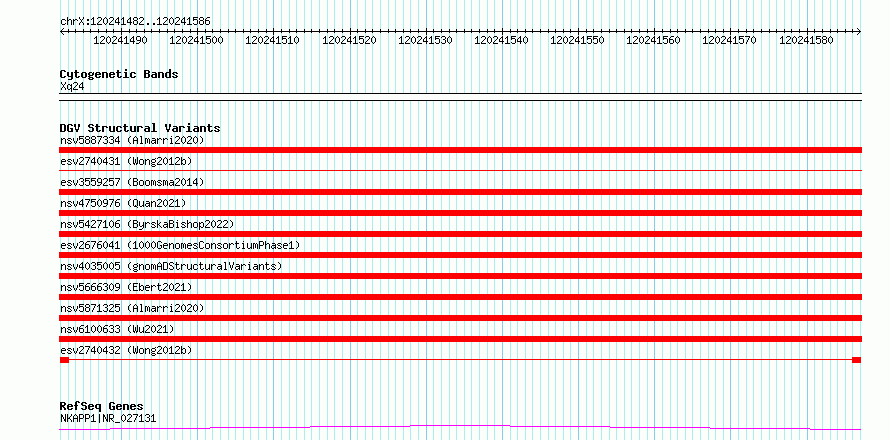890x440 pixels.
Task: Click the RefSeq Genes track heading
Action: (101, 407)
